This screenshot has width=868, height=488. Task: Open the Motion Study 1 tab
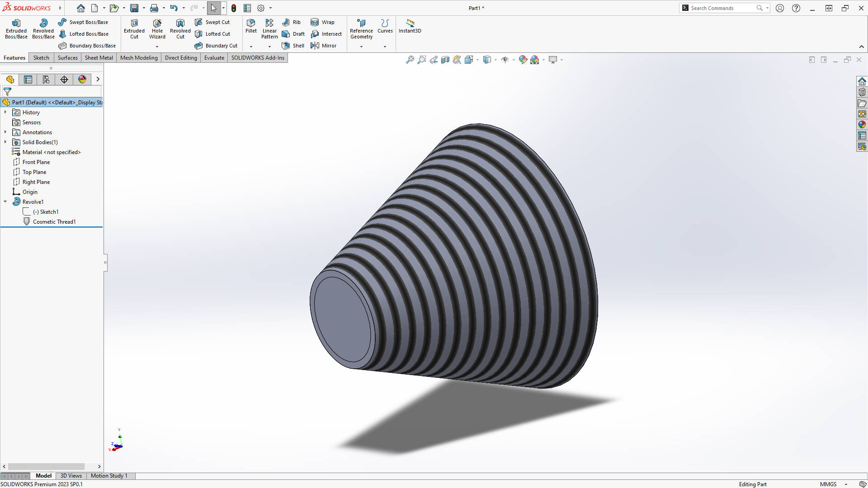pyautogui.click(x=108, y=476)
